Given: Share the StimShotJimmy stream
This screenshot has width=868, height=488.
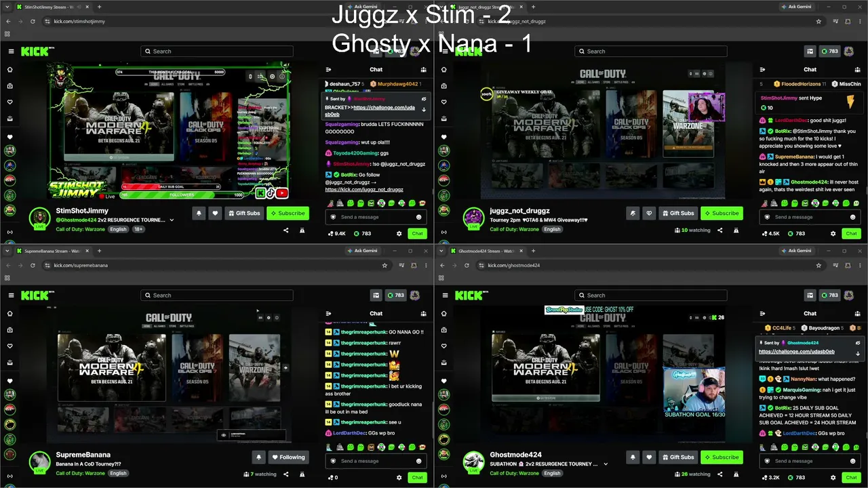Looking at the screenshot, I should click(285, 230).
